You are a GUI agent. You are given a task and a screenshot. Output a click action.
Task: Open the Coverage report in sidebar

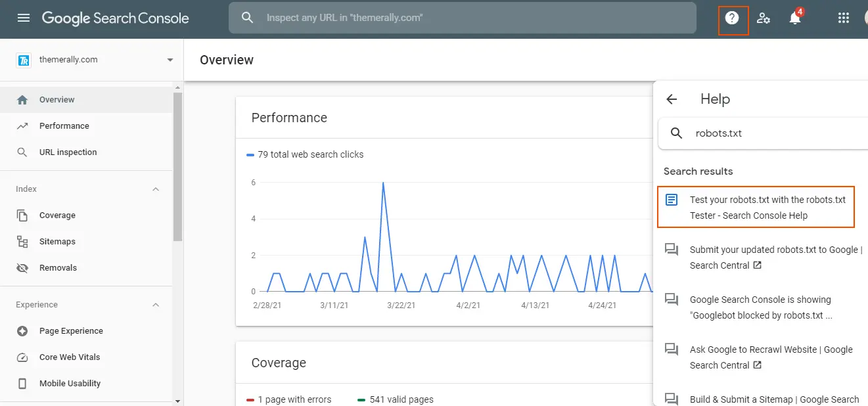(x=86, y=215)
